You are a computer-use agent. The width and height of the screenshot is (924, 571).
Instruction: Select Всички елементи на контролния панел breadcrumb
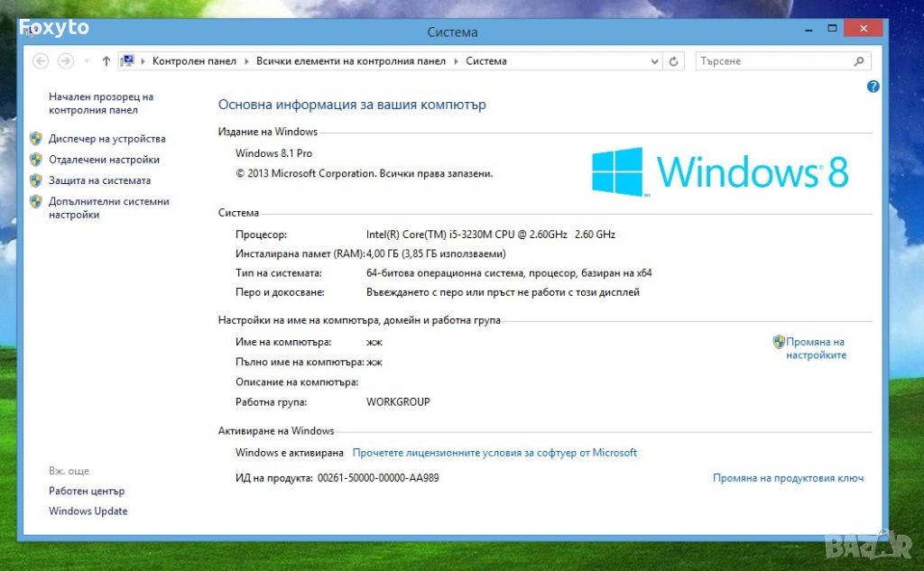[351, 61]
